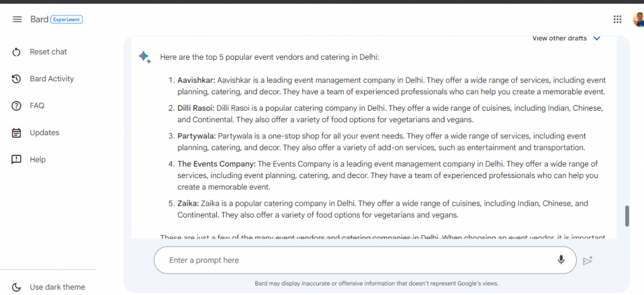Screen dimensions: 644x295
Task: Open the Google account avatar menu
Action: [x=638, y=19]
